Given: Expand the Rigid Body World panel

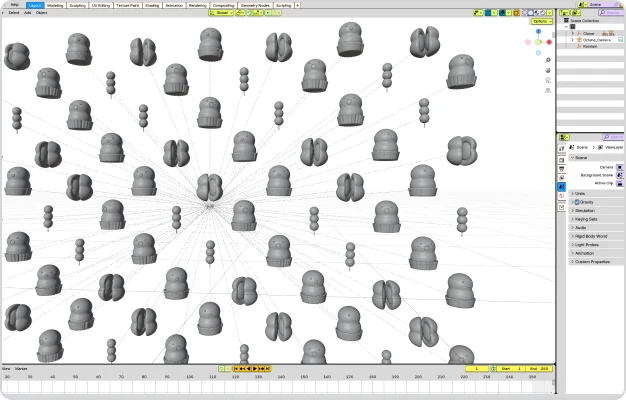Looking at the screenshot, I should (x=596, y=236).
